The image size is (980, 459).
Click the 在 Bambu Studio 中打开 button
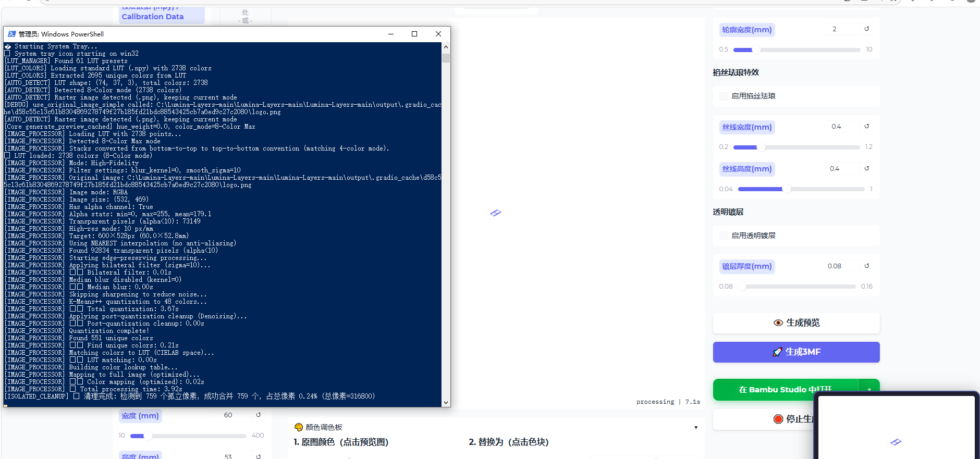(785, 390)
